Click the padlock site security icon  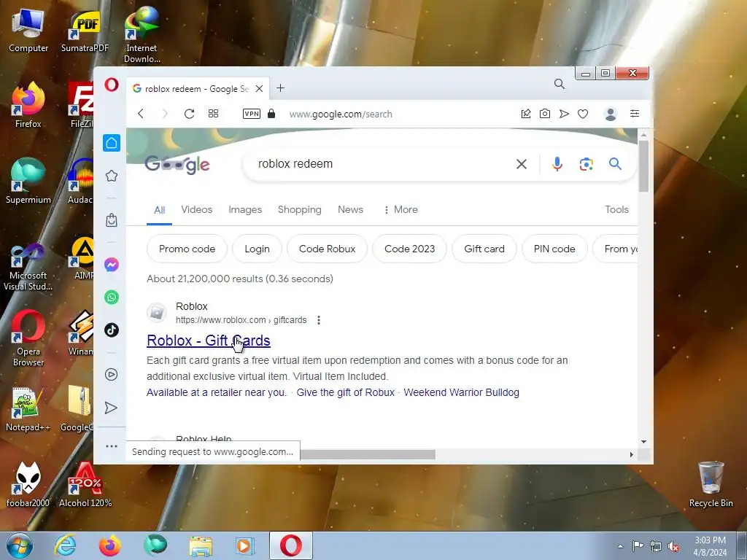(x=271, y=113)
